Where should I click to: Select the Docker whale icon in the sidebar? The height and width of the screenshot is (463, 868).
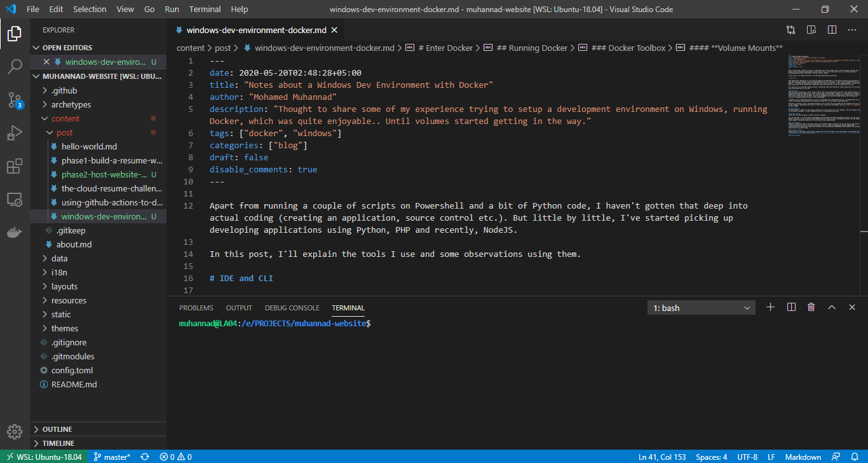(14, 231)
